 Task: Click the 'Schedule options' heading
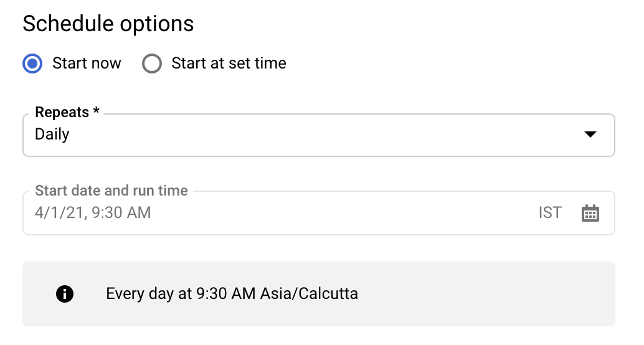click(108, 24)
